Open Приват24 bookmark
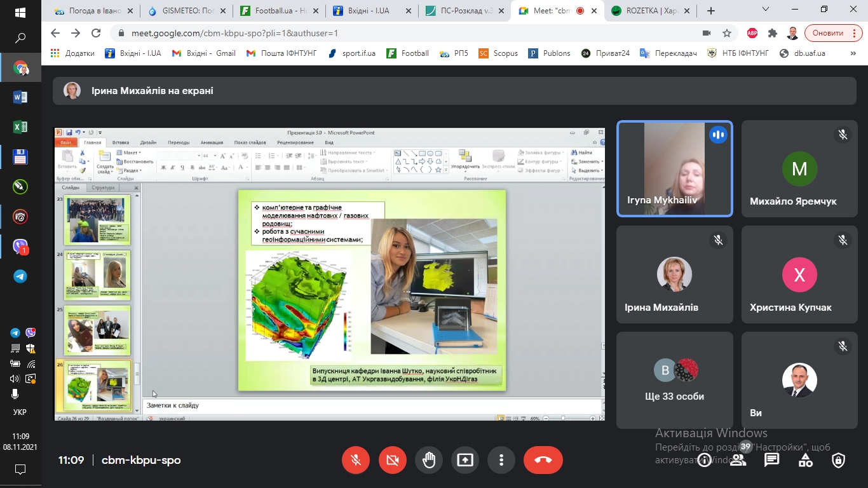 point(606,53)
